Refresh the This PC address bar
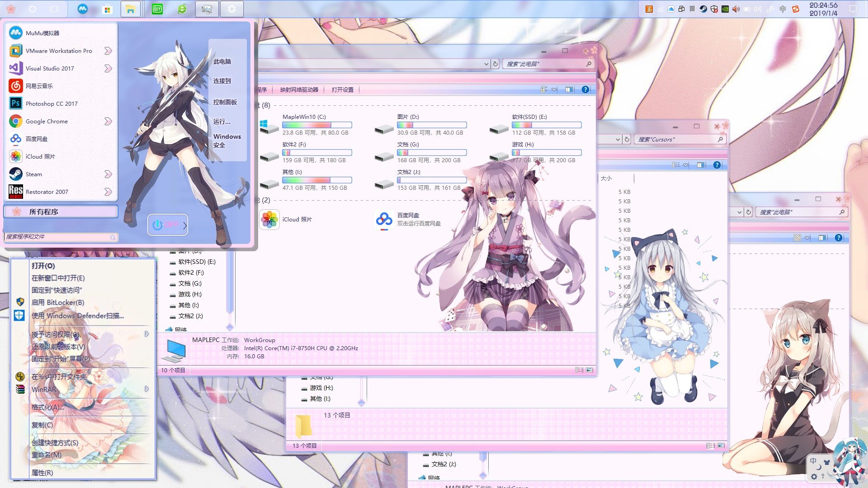 (495, 64)
